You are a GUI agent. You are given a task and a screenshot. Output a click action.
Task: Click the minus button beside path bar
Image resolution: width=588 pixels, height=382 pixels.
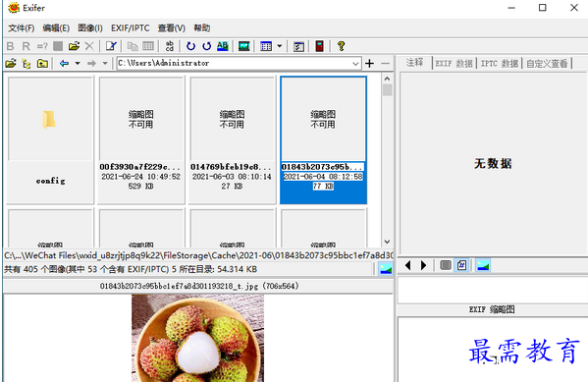(x=385, y=64)
